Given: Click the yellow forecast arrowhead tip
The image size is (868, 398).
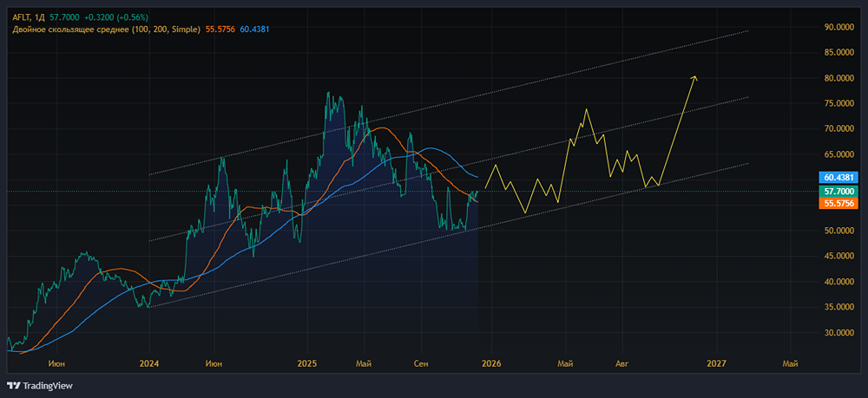Looking at the screenshot, I should pos(694,77).
